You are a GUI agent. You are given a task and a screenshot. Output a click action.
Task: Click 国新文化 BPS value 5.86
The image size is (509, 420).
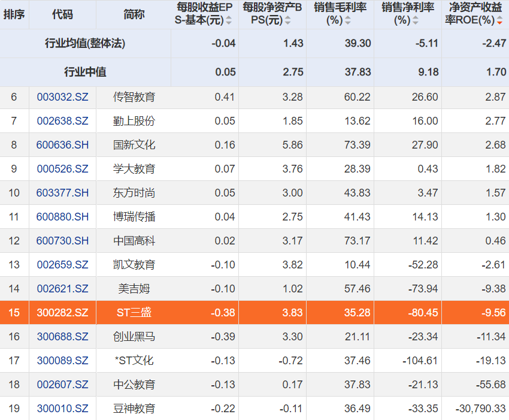point(292,145)
